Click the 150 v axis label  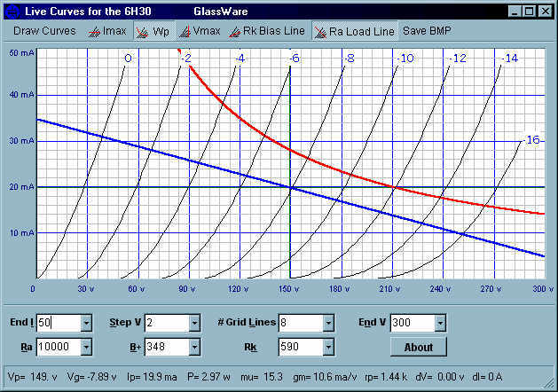click(288, 289)
